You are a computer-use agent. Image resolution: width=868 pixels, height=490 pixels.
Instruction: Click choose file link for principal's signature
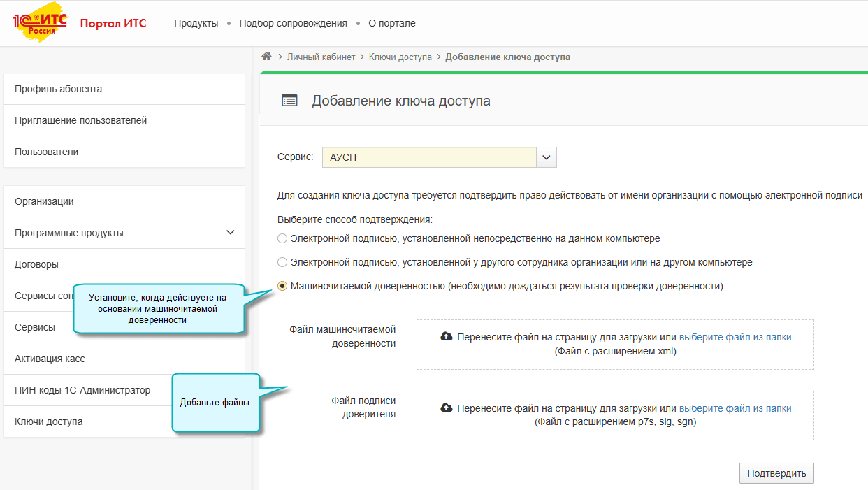pos(735,408)
